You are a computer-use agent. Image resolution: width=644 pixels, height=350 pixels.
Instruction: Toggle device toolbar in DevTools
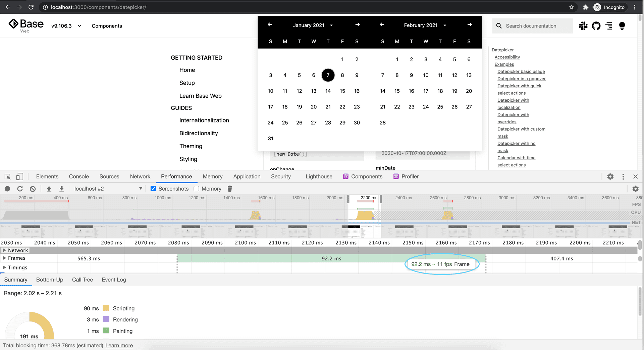click(20, 177)
